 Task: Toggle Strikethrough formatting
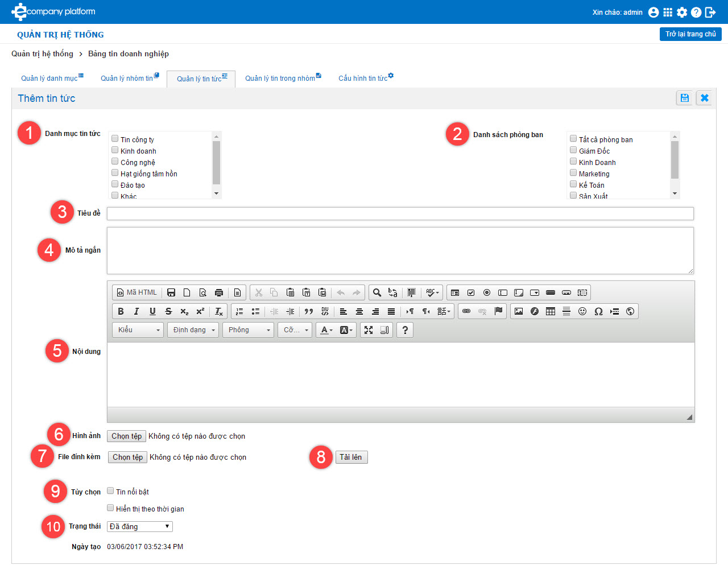[168, 311]
